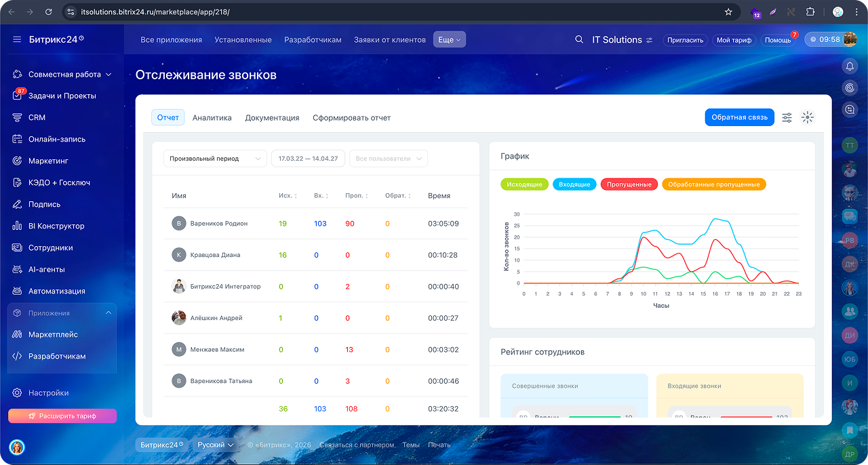
Task: Toggle the light theme sun icon
Action: [x=807, y=117]
